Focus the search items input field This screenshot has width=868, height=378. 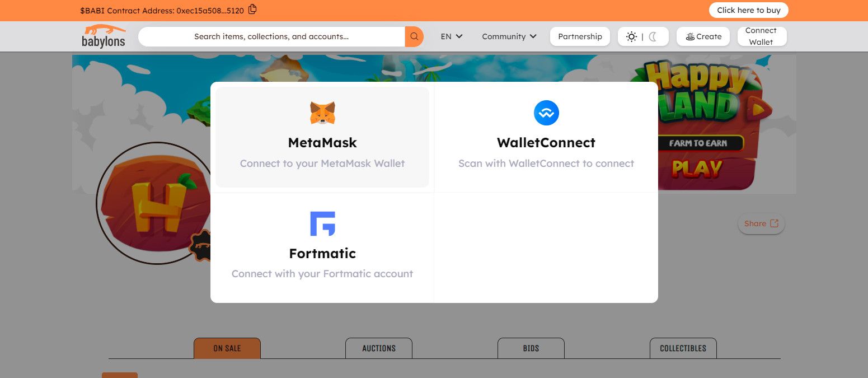271,36
